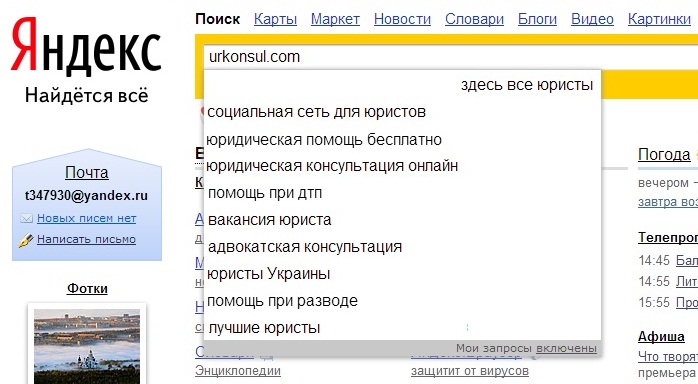This screenshot has height=384, width=698.
Task: Click 'защитит от вирусов' link
Action: 470,371
